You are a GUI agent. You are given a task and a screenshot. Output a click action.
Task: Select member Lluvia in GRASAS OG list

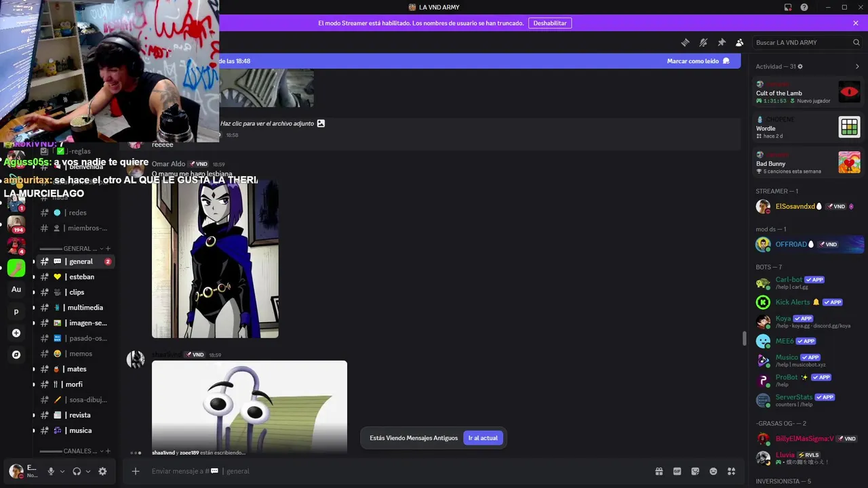pyautogui.click(x=808, y=457)
